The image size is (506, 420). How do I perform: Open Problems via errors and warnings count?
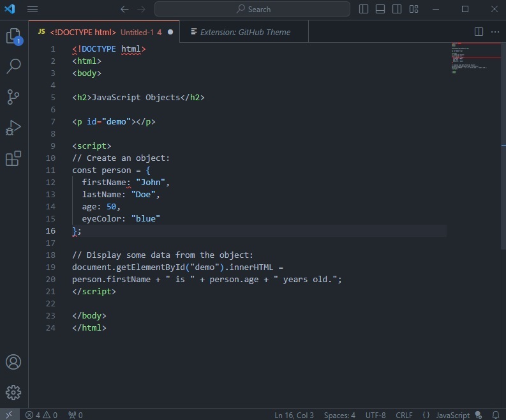pyautogui.click(x=41, y=415)
